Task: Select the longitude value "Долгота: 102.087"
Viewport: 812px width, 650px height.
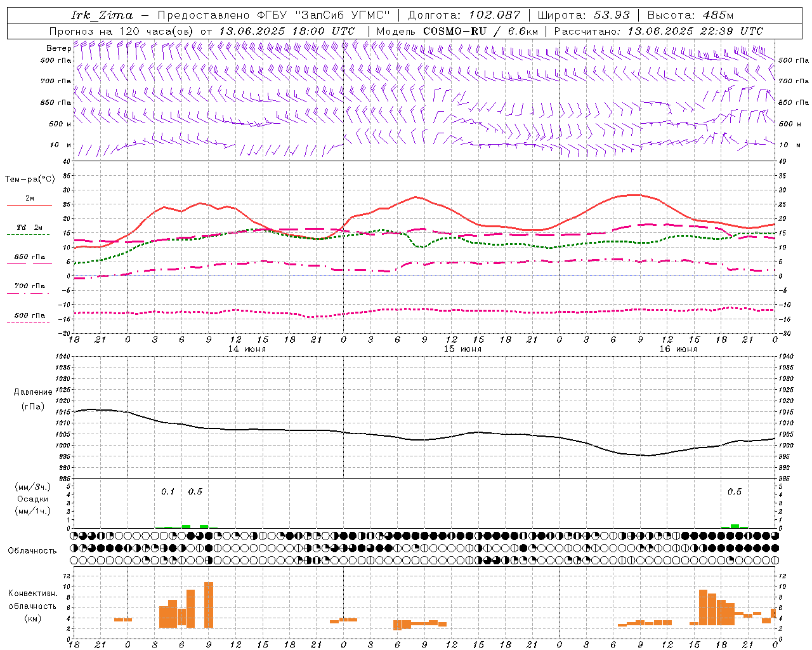Action: [464, 15]
